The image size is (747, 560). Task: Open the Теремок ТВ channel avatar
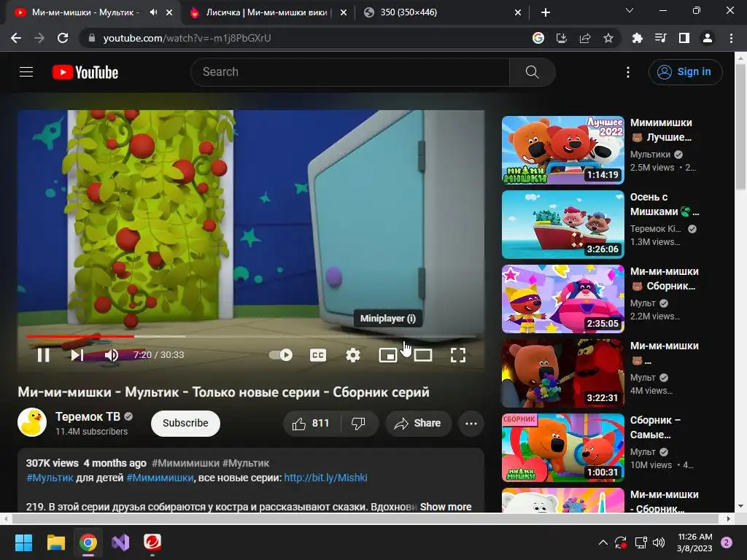pos(32,422)
